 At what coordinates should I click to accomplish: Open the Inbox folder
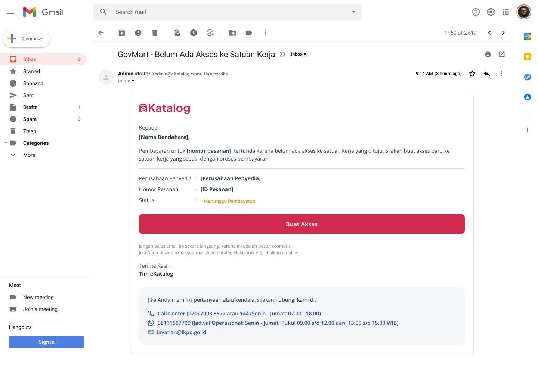(x=43, y=59)
